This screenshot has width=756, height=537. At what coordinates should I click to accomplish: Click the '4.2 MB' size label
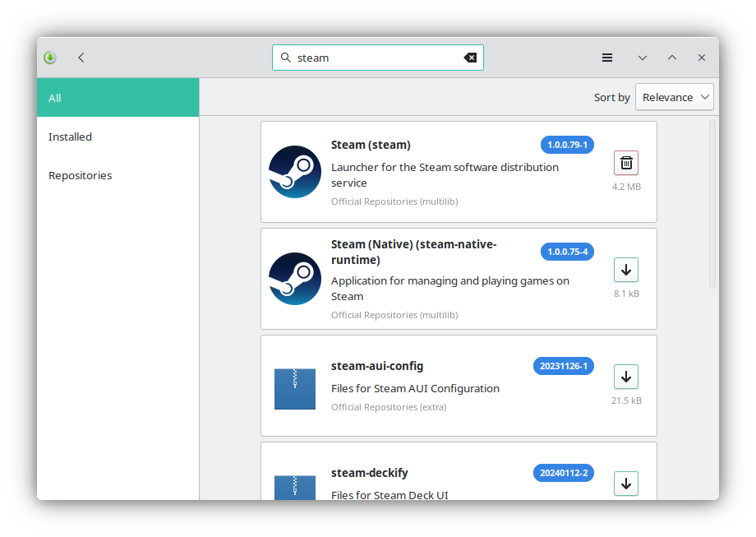coord(626,187)
